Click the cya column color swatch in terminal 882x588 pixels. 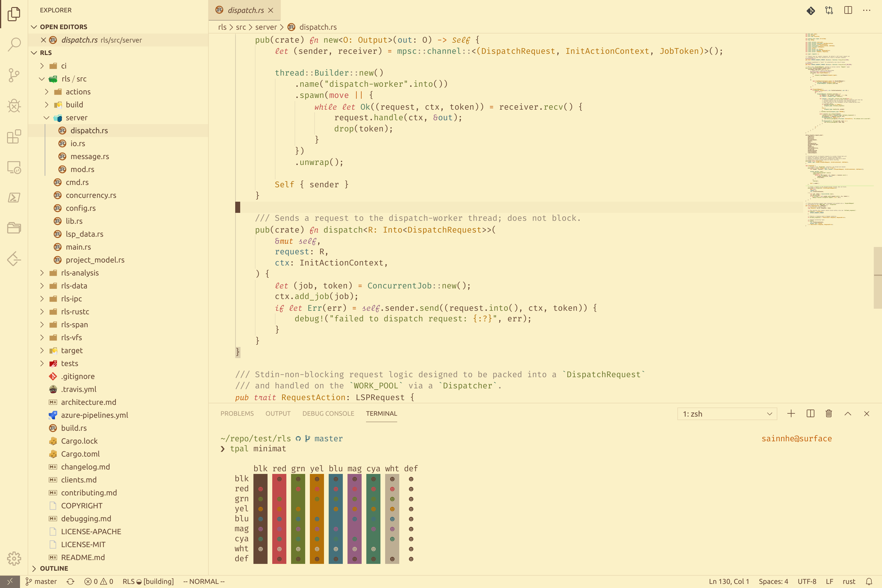click(373, 519)
